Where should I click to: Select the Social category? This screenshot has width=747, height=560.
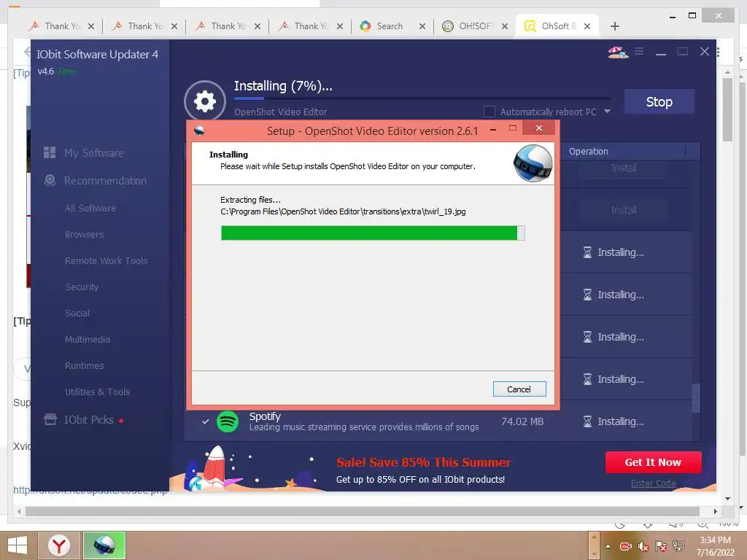[77, 313]
